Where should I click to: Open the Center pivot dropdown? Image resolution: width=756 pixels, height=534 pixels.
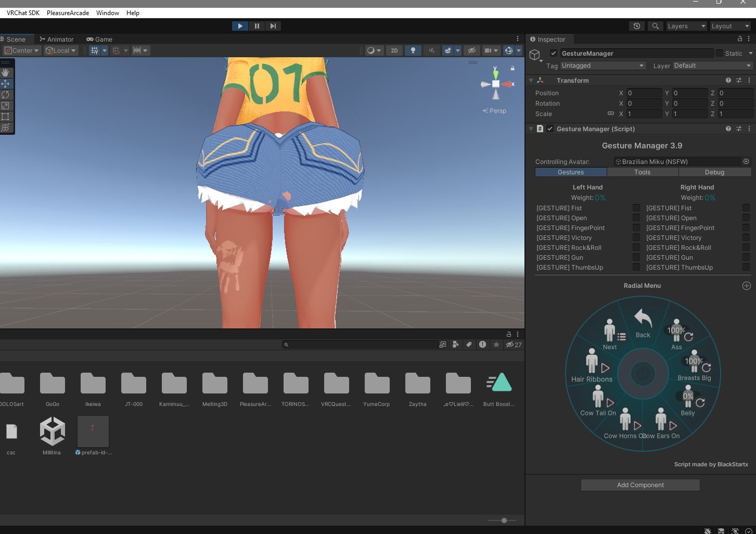[21, 50]
